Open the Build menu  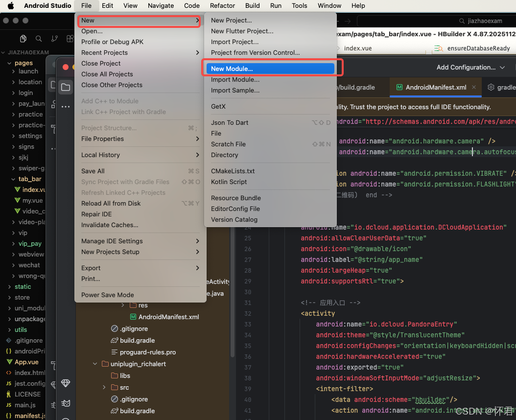[253, 5]
